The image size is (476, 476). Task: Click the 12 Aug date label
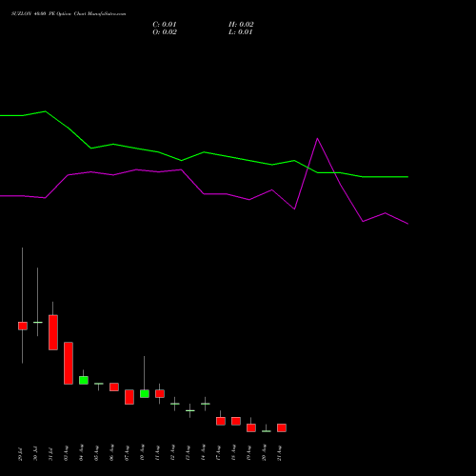173,453
